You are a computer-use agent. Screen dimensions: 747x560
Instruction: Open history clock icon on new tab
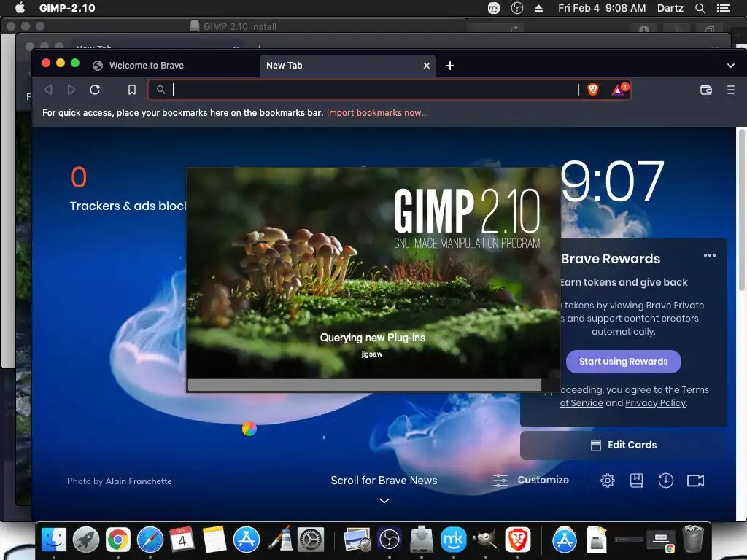pyautogui.click(x=665, y=481)
